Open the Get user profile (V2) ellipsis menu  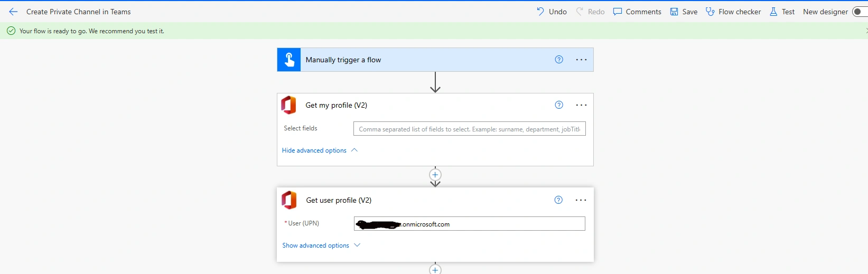coord(581,200)
